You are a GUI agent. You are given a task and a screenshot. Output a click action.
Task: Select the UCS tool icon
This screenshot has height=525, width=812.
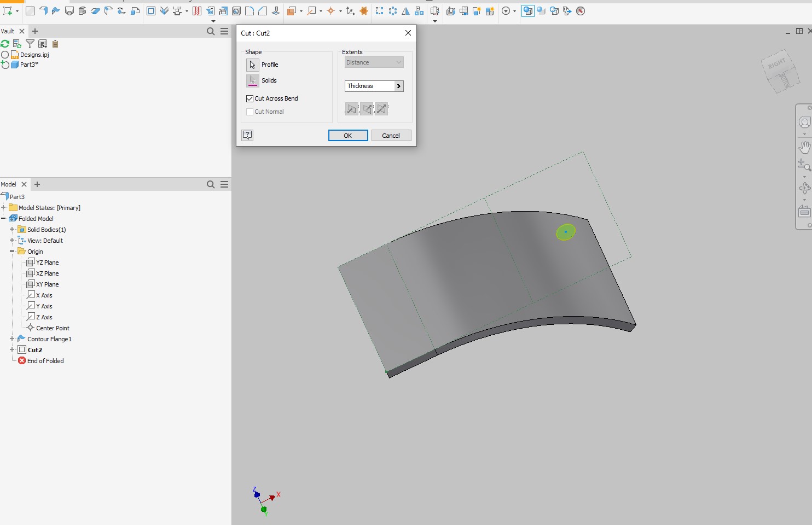(351, 11)
